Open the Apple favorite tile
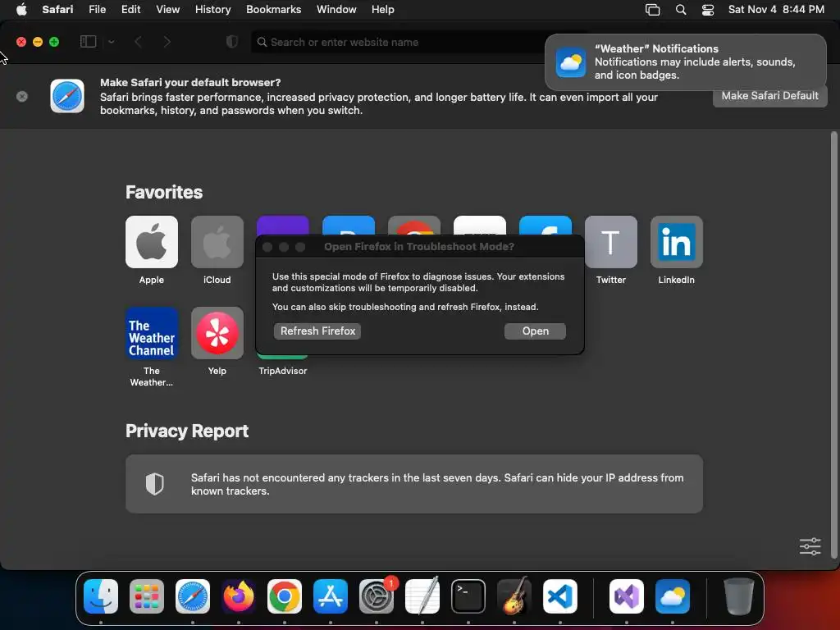Viewport: 840px width, 630px height. click(x=152, y=242)
